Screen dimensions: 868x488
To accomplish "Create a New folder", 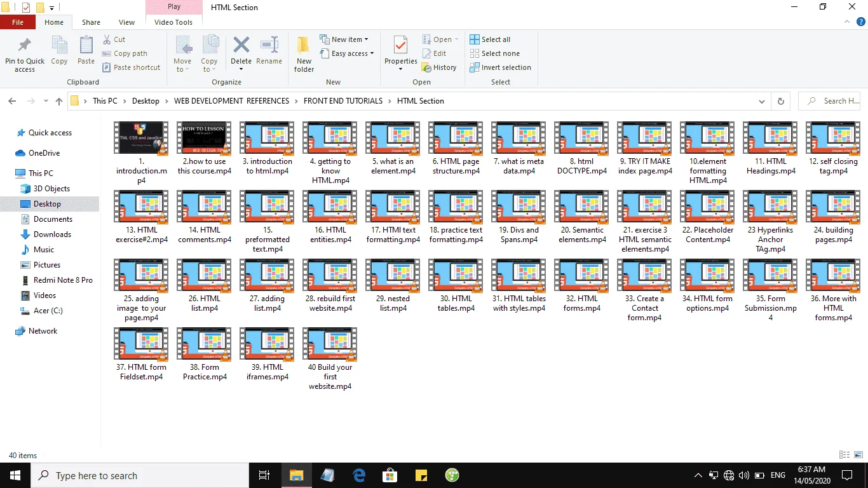I will point(304,55).
